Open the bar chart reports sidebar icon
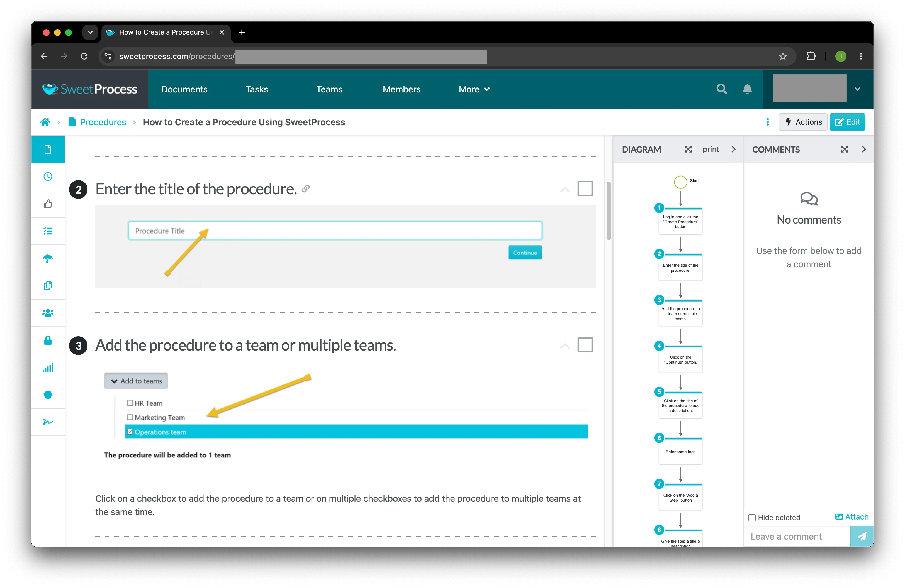The width and height of the screenshot is (905, 588). 48,368
